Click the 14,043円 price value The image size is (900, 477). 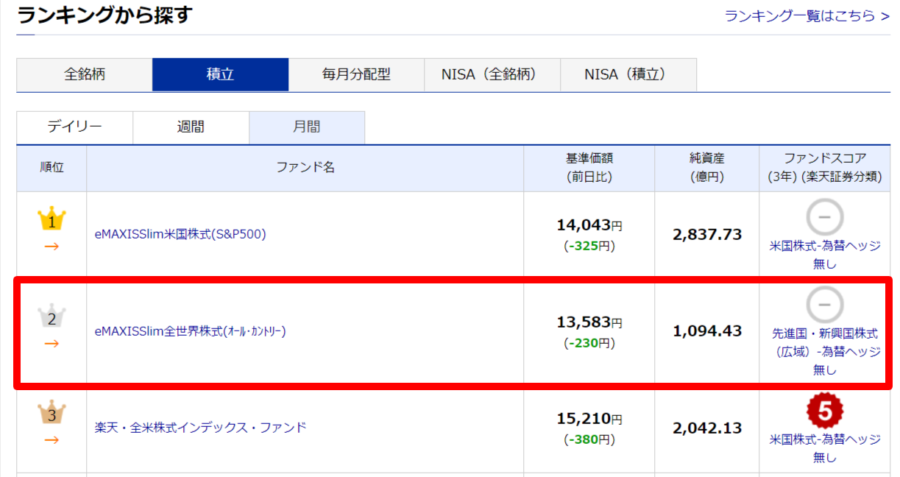(589, 225)
